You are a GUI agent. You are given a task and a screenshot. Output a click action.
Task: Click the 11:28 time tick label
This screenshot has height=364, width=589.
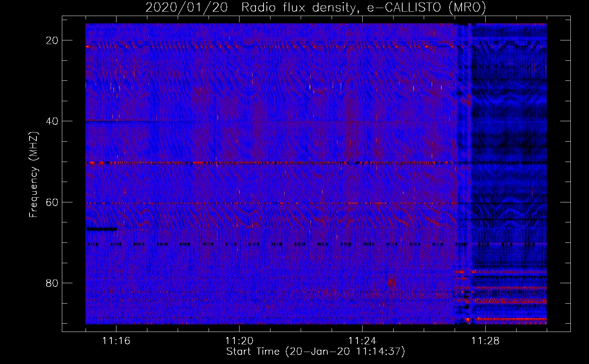click(485, 341)
